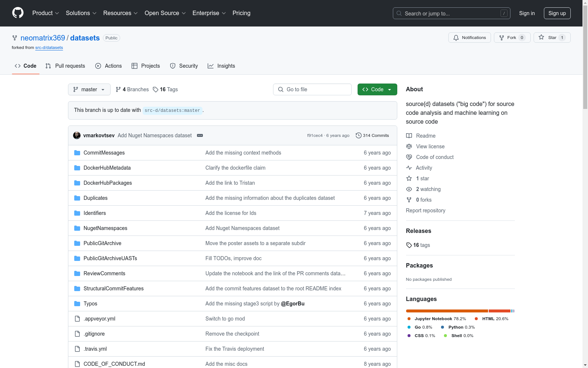588x368 pixels.
Task: Open the green Code dropdown button
Action: click(377, 89)
